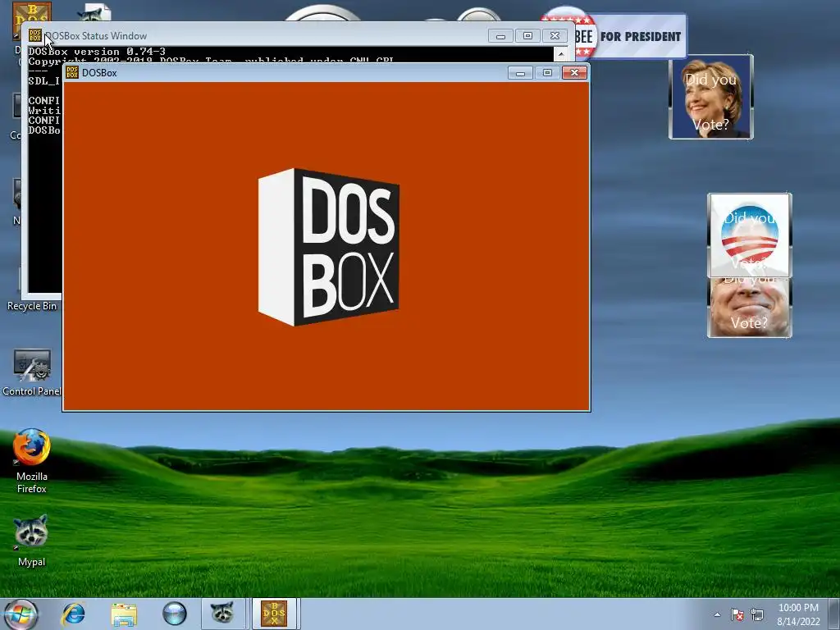This screenshot has height=630, width=840.
Task: Minimize the DOSBox window
Action: [x=520, y=73]
